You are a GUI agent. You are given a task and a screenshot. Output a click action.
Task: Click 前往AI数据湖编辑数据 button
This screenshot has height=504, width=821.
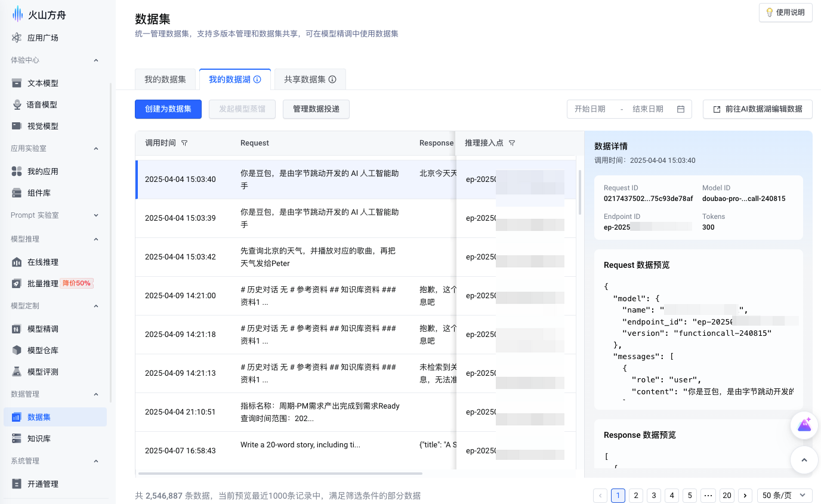758,109
